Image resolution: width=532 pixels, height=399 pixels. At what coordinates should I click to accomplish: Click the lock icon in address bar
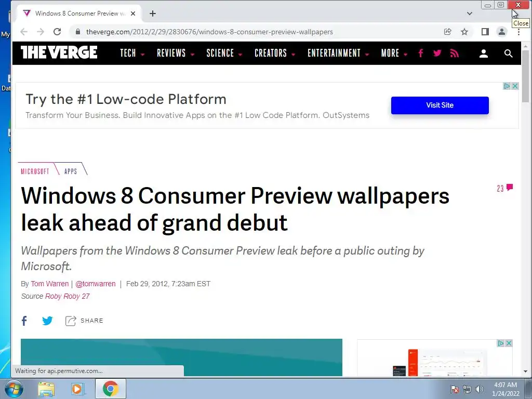click(x=78, y=32)
